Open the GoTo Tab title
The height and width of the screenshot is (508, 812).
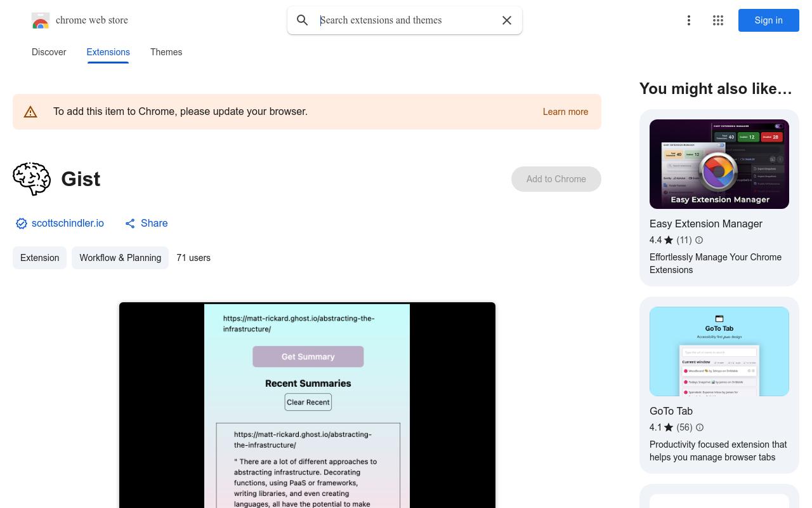pos(671,411)
